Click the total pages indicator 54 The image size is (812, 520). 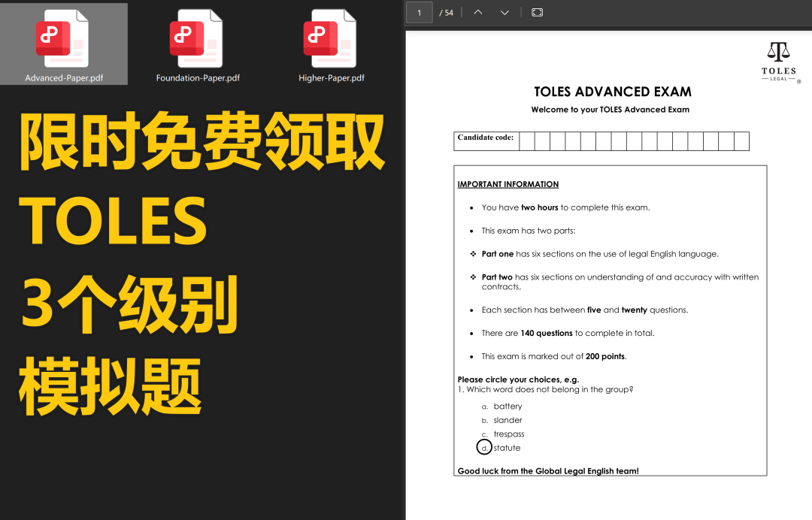tap(447, 13)
